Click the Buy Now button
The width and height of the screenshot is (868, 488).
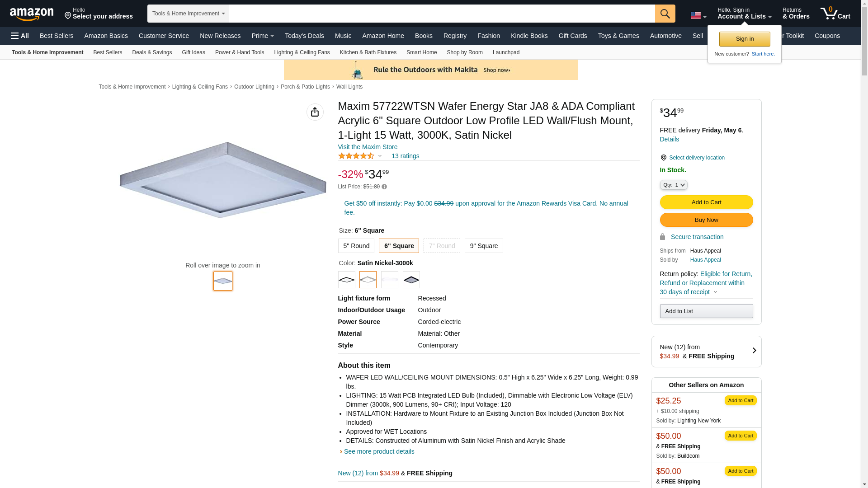point(706,220)
